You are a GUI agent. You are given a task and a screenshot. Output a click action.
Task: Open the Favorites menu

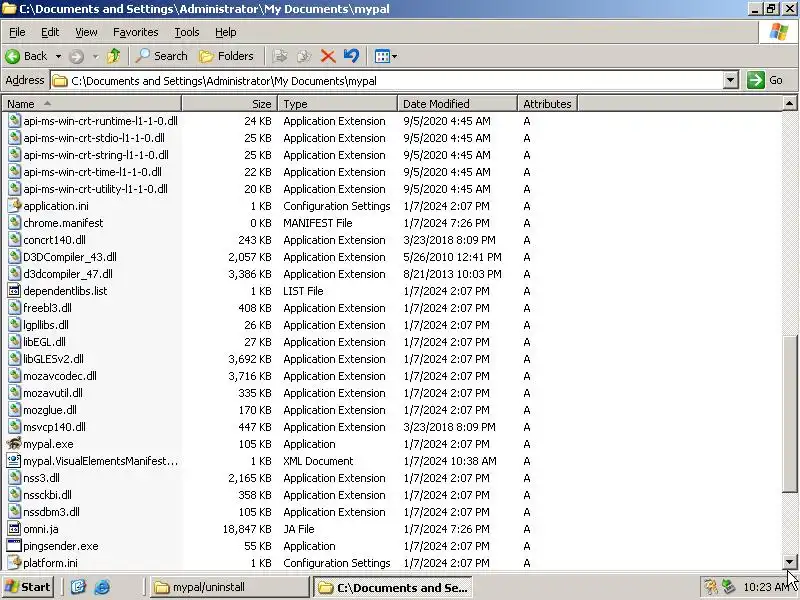(x=135, y=32)
